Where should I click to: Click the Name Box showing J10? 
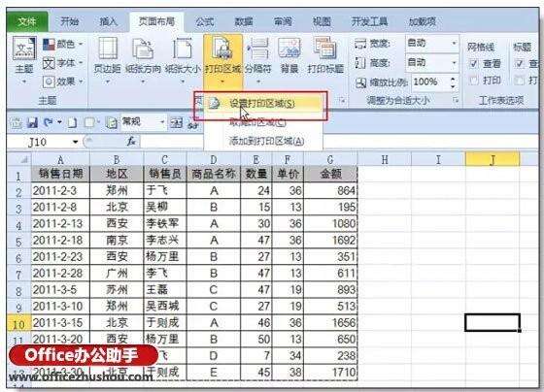[38, 142]
